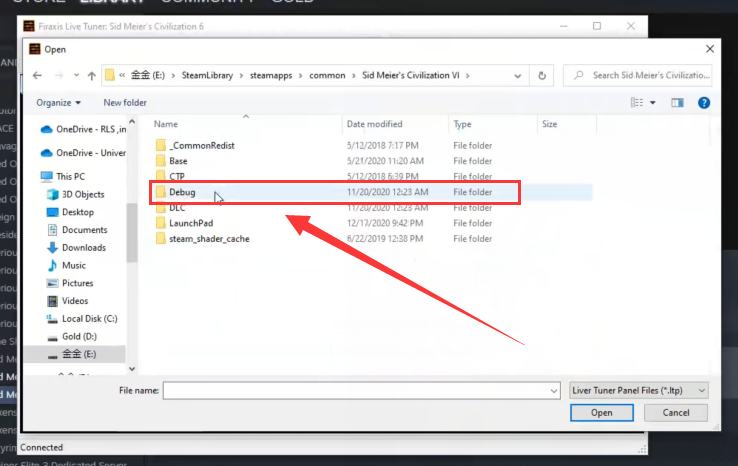
Task: Click the navigation pane scroll up arrow
Action: (132, 122)
